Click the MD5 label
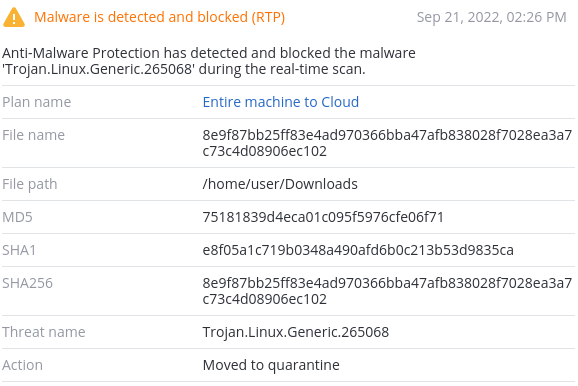Viewport: 578px width, 386px height. tap(17, 217)
